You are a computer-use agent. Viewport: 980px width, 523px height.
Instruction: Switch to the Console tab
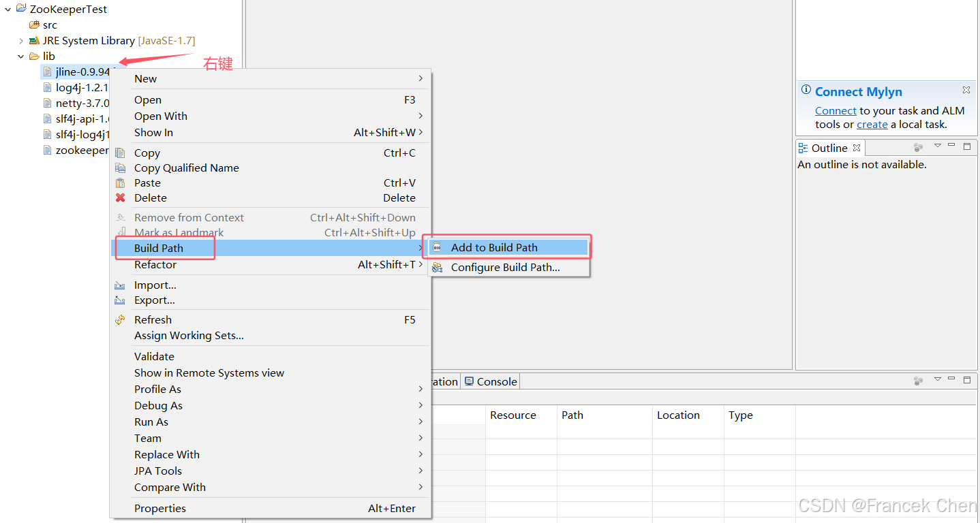pyautogui.click(x=491, y=381)
